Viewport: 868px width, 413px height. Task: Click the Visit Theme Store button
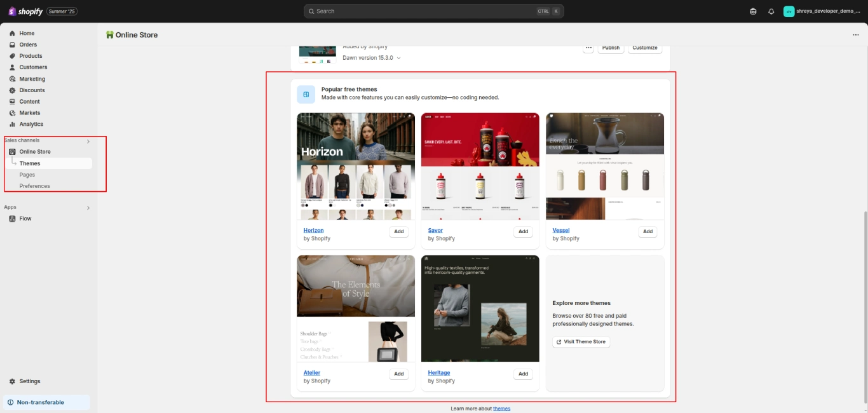tap(581, 342)
